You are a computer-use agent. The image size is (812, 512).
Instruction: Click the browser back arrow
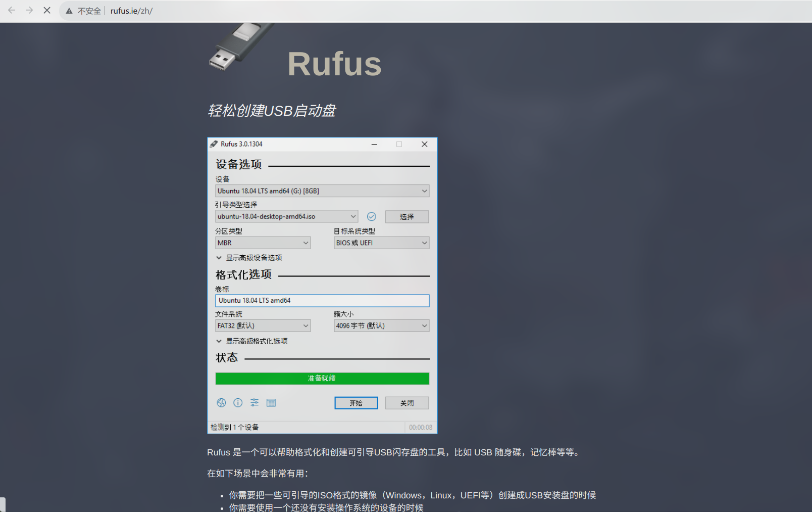[12, 10]
